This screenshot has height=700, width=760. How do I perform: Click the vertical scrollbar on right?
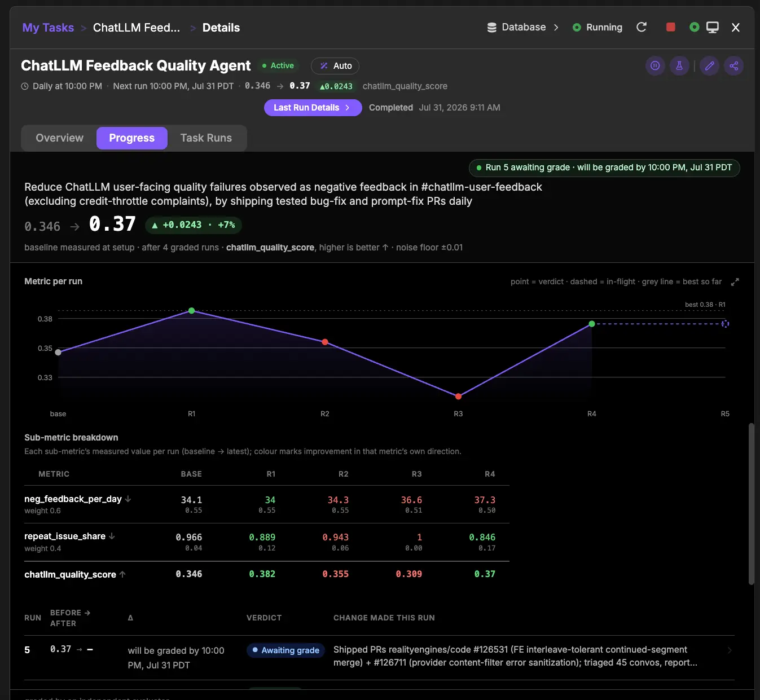click(x=751, y=504)
